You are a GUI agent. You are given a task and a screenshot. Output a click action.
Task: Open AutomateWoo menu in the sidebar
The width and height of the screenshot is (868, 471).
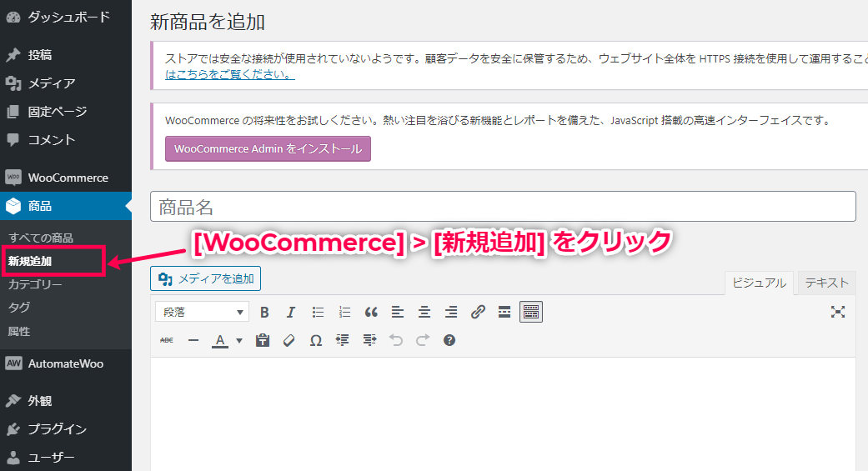click(66, 363)
